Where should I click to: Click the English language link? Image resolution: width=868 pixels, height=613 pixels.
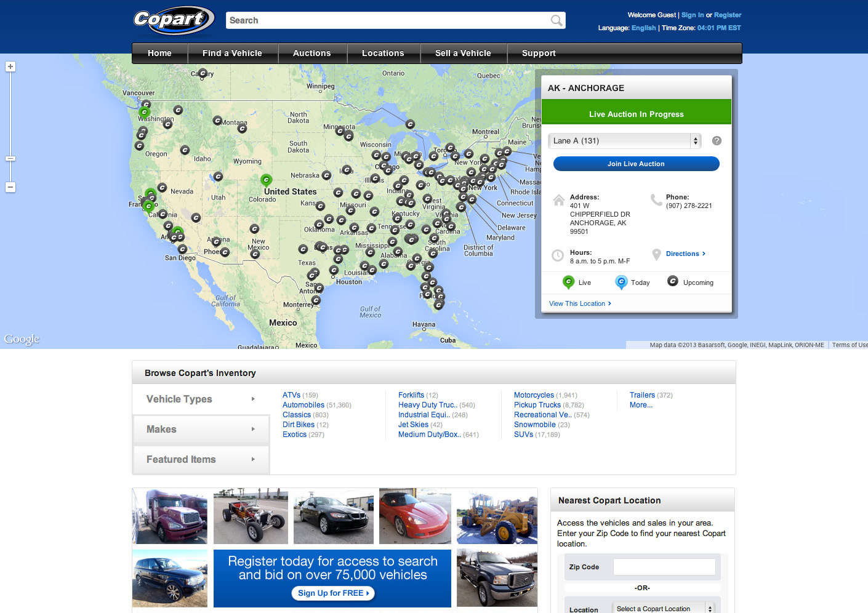point(643,28)
